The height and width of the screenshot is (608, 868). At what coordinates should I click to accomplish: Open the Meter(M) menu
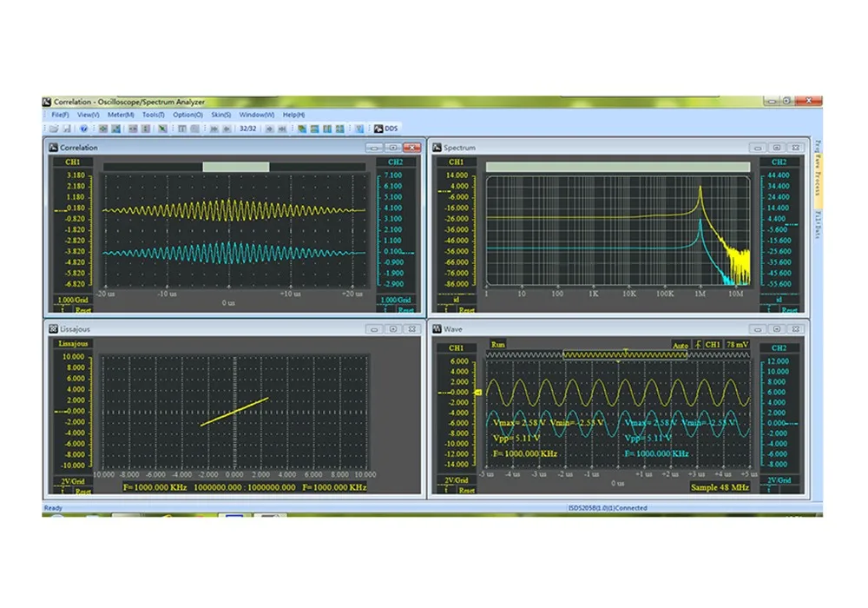pyautogui.click(x=121, y=115)
